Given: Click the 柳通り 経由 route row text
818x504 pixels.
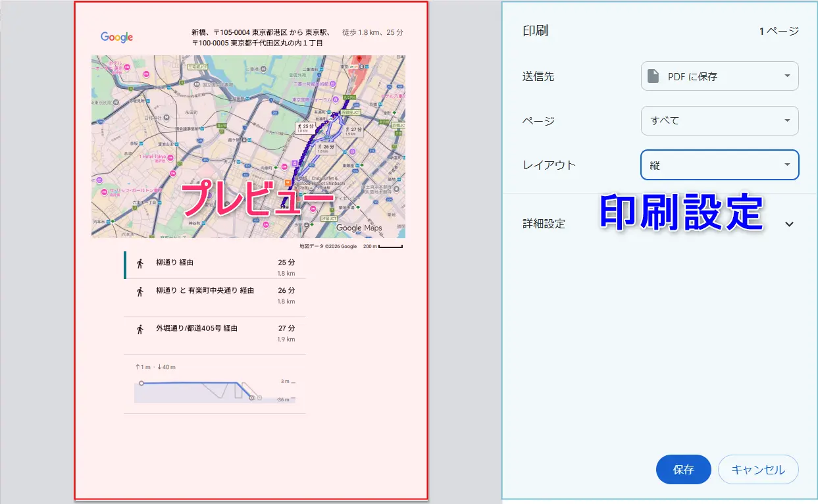Looking at the screenshot, I should pyautogui.click(x=174, y=263).
